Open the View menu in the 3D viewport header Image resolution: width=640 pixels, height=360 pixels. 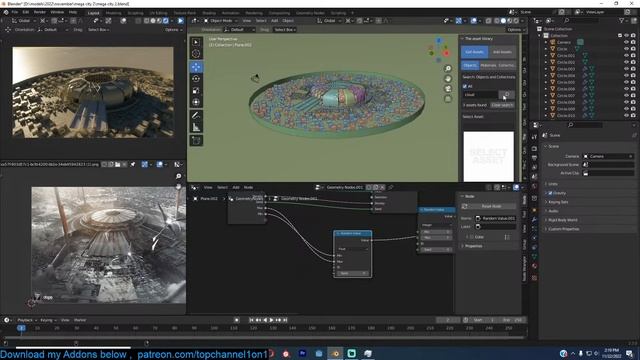pos(247,20)
